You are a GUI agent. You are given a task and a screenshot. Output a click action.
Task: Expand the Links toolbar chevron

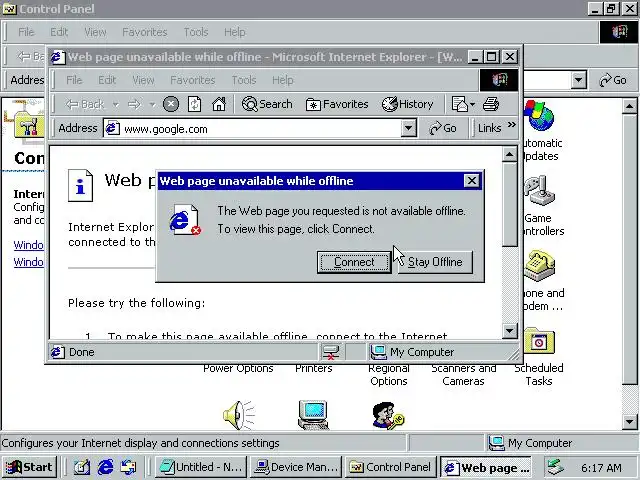(511, 125)
